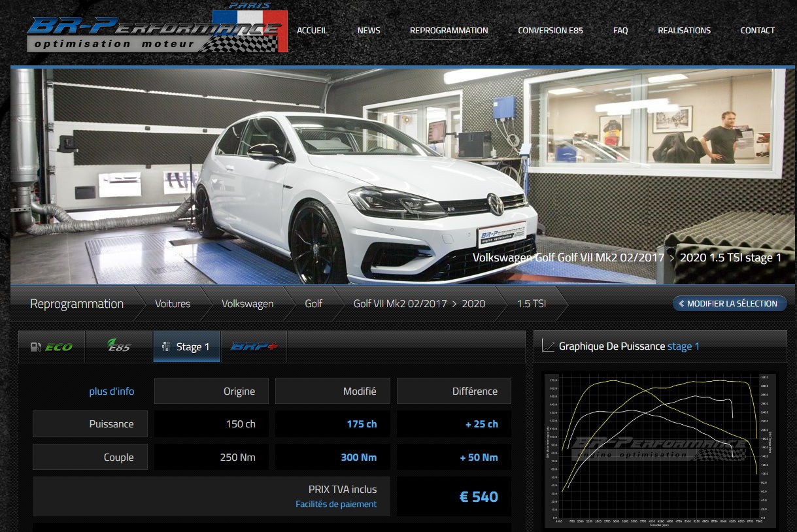The width and height of the screenshot is (797, 532).
Task: Click the + 50 Nm difference value
Action: (479, 457)
